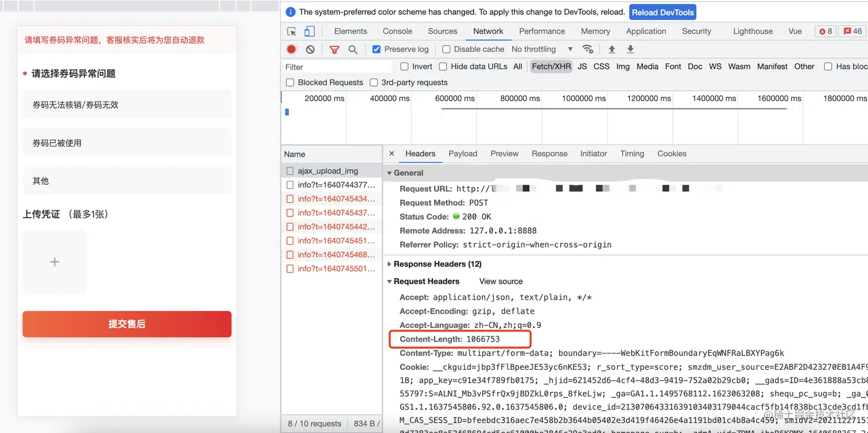The image size is (868, 433).
Task: Show the request Cookies tab
Action: click(x=672, y=153)
